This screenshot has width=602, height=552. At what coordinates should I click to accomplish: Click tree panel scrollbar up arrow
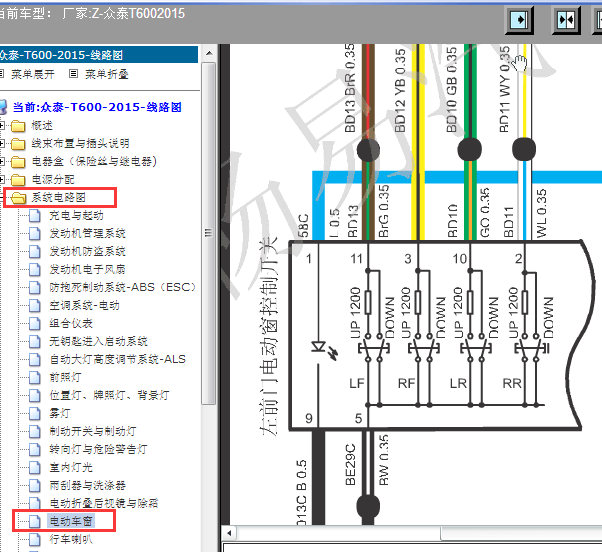(x=209, y=53)
